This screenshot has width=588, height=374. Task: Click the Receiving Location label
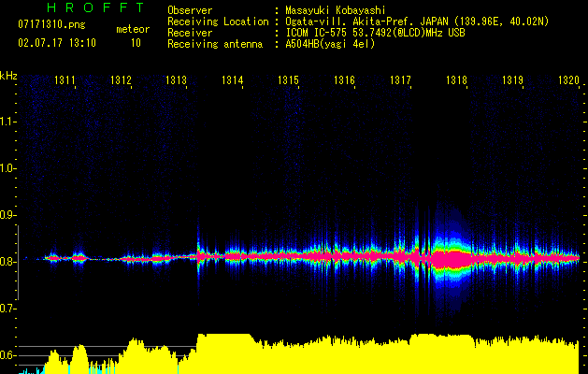pos(218,22)
